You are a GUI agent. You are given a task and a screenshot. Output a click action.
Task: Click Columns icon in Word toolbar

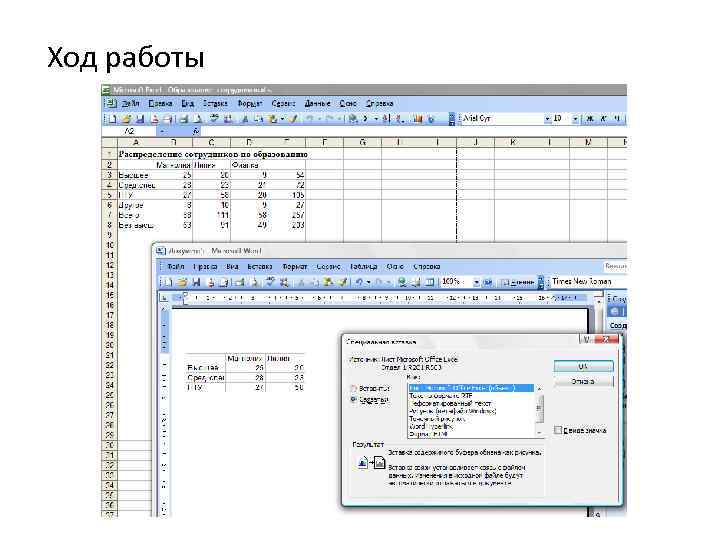point(430,282)
